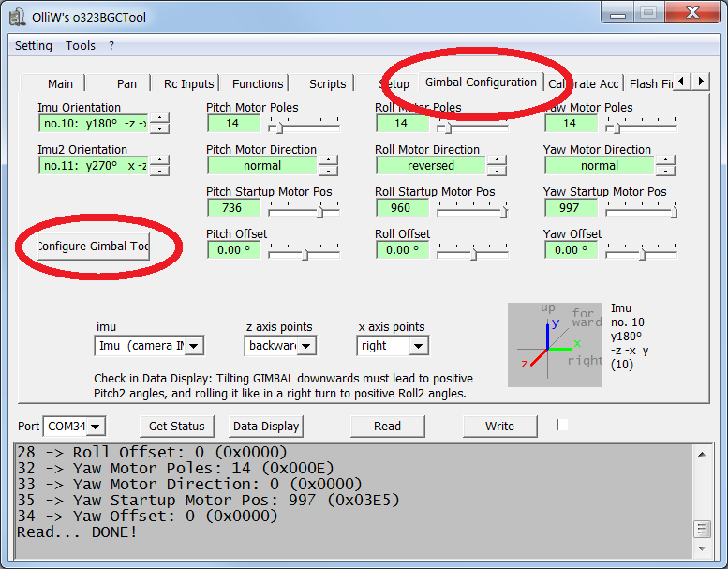Click the Imu axis orientation preview image
The height and width of the screenshot is (569, 728).
tap(556, 344)
